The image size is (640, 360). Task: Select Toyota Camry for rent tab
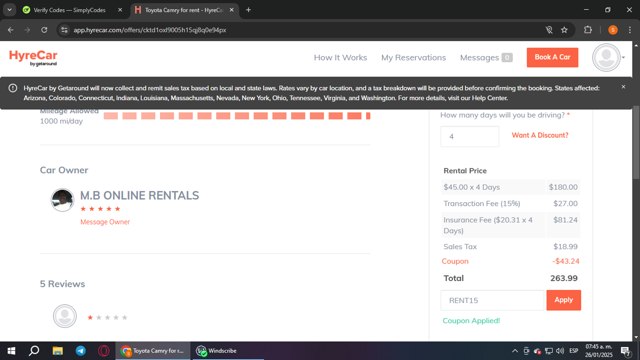coord(184,10)
